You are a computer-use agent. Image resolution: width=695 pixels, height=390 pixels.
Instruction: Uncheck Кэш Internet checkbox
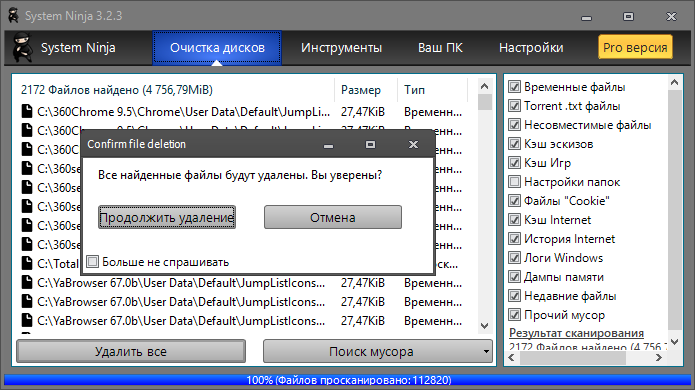(514, 220)
